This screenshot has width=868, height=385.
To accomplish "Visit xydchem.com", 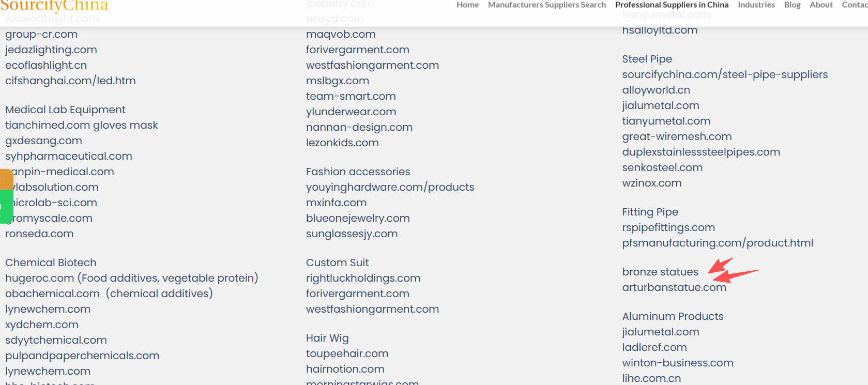I will [42, 325].
